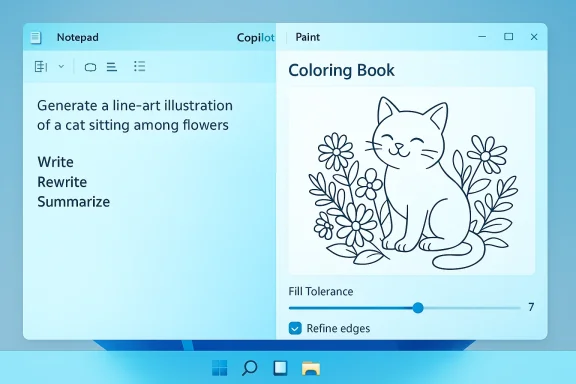Image resolution: width=576 pixels, height=384 pixels.
Task: Launch File Explorer from the taskbar
Action: pos(311,368)
